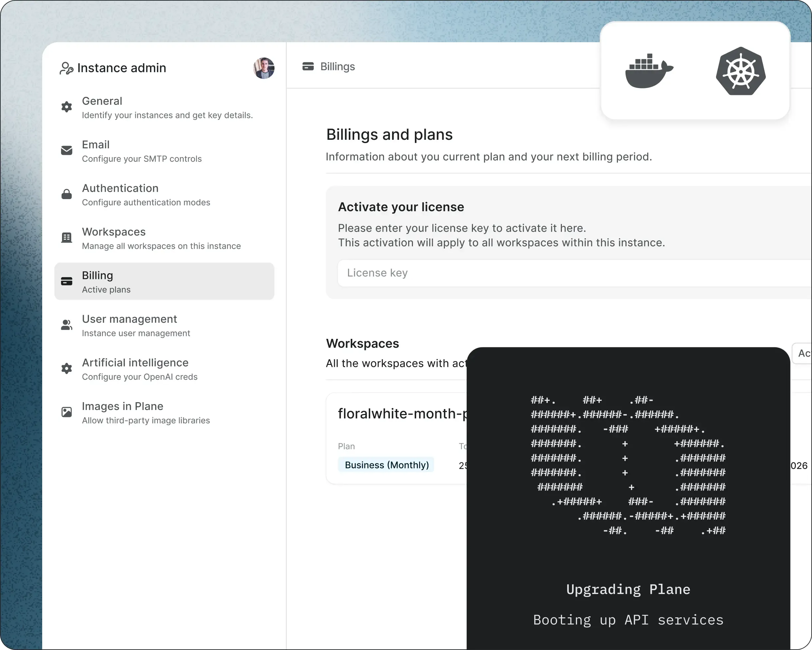Image resolution: width=812 pixels, height=650 pixels.
Task: Go to Email SMTP configuration
Action: (142, 151)
